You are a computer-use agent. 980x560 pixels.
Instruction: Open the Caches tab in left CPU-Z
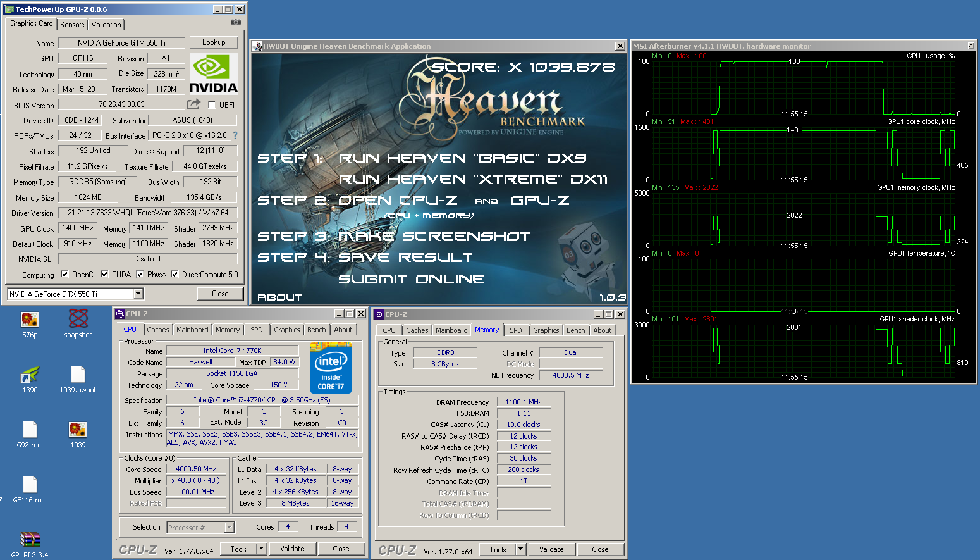point(158,330)
